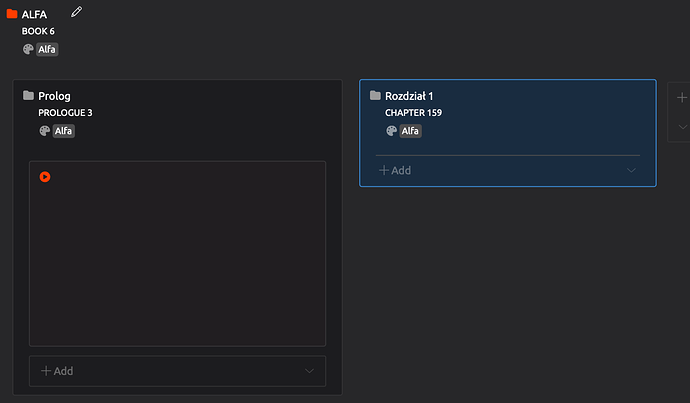Click the palette icon in the Prolog column
690x403 pixels.
click(44, 130)
